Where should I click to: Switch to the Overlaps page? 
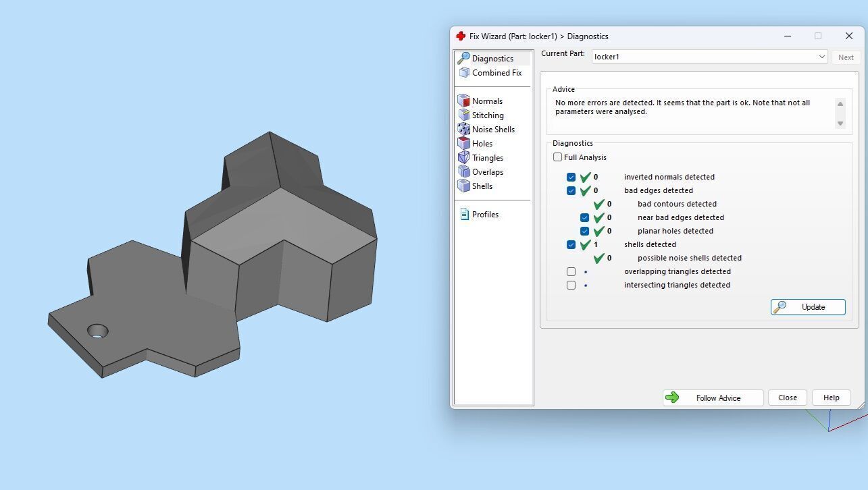(x=488, y=172)
